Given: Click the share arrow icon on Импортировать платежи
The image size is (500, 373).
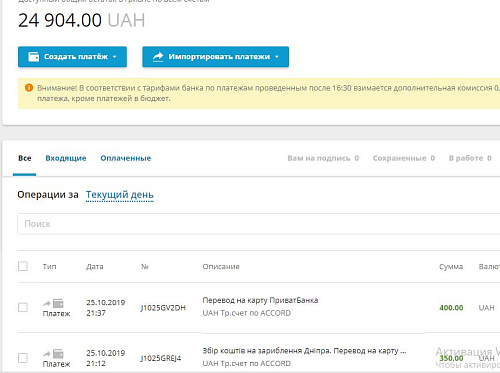Looking at the screenshot, I should [x=158, y=57].
